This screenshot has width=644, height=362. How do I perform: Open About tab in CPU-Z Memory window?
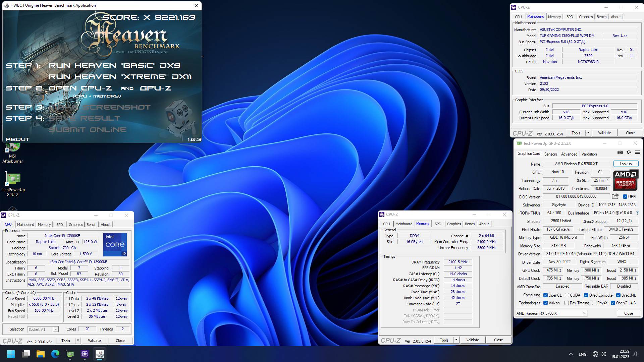[484, 224]
